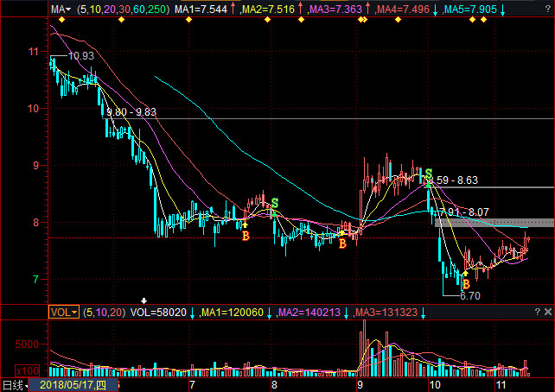Viewport: 555px width, 392px height.
Task: Click the green S signal near August
Action: pyautogui.click(x=274, y=204)
